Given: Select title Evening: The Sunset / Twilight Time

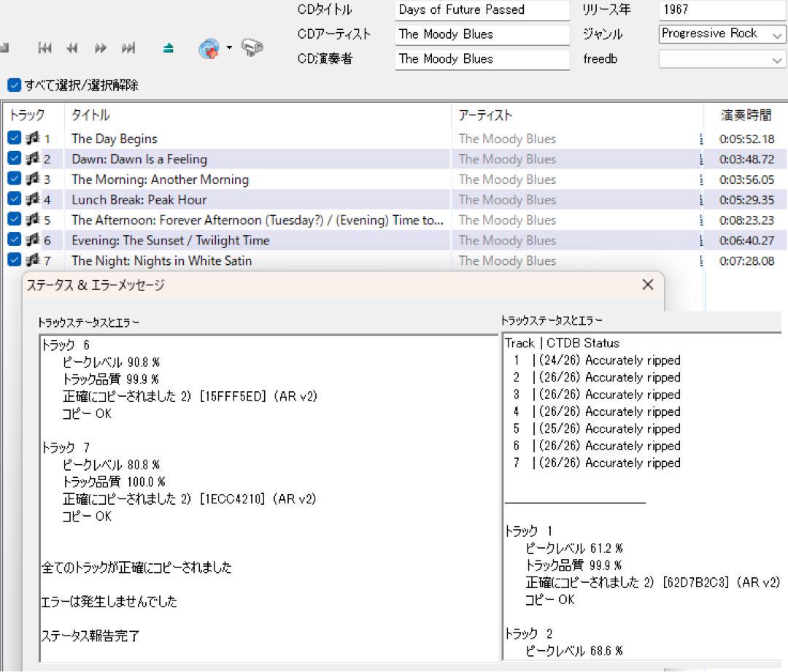Looking at the screenshot, I should tap(170, 241).
